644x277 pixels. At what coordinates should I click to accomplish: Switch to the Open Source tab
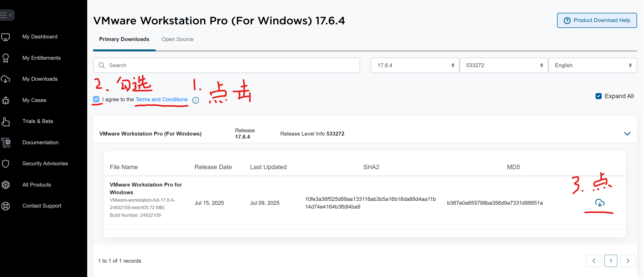coord(177,39)
